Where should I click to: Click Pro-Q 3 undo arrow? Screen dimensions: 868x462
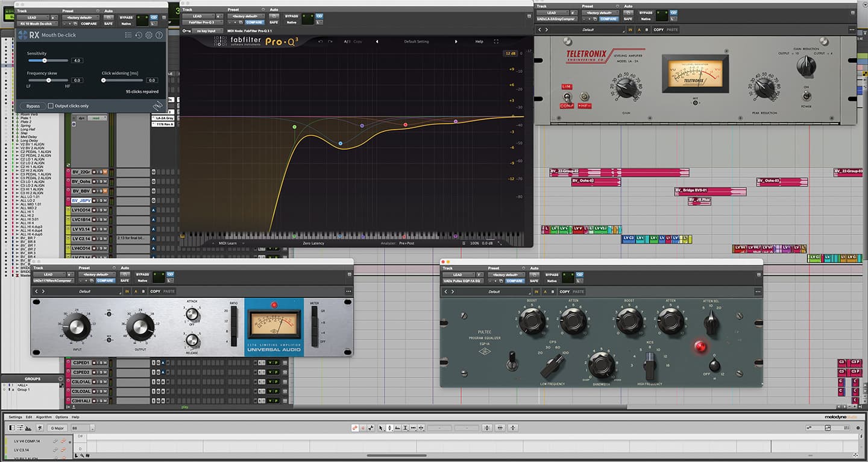point(320,42)
